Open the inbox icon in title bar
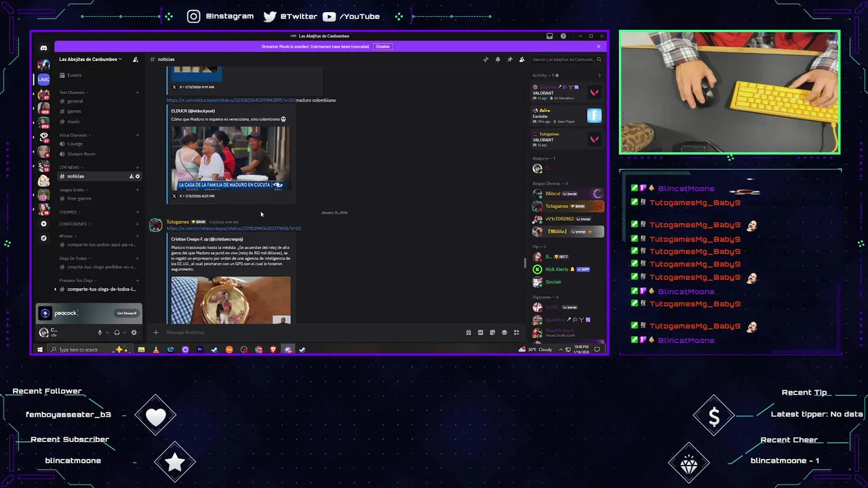The width and height of the screenshot is (868, 488). point(549,36)
